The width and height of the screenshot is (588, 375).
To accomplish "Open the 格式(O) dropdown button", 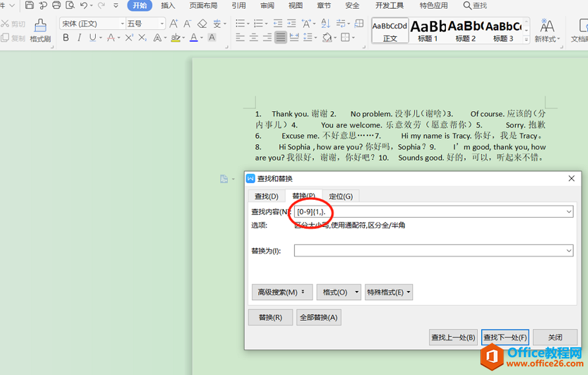I will (339, 292).
